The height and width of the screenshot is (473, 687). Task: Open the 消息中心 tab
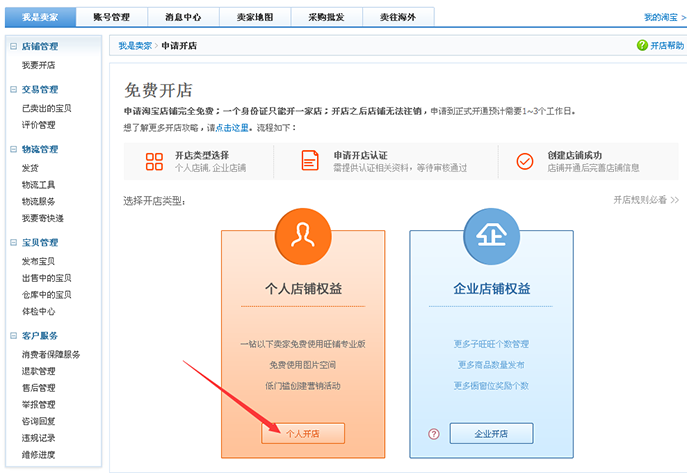click(183, 17)
